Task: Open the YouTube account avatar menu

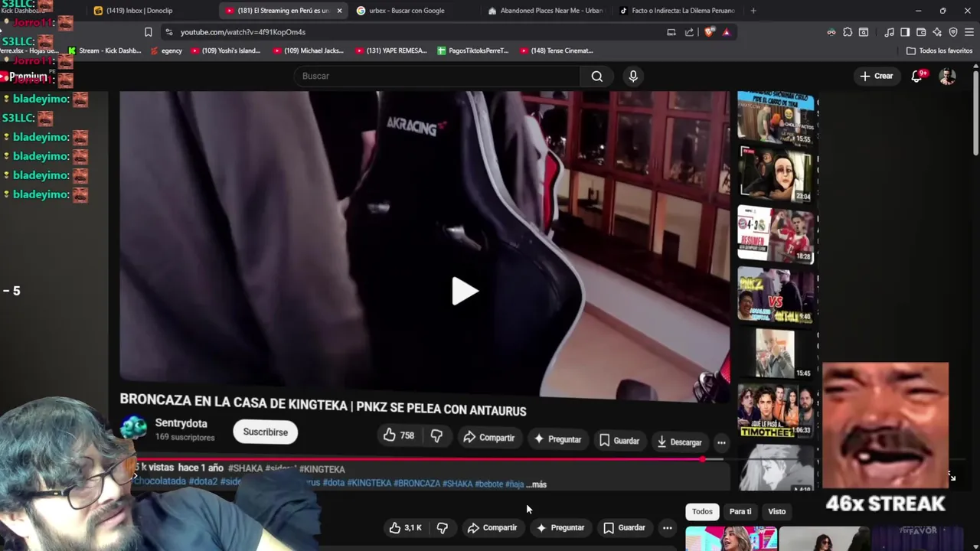Action: coord(948,77)
